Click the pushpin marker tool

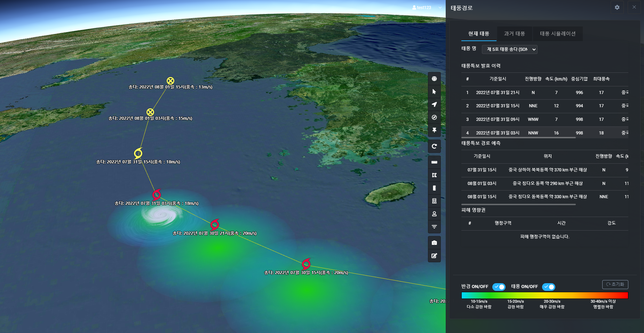point(434,130)
